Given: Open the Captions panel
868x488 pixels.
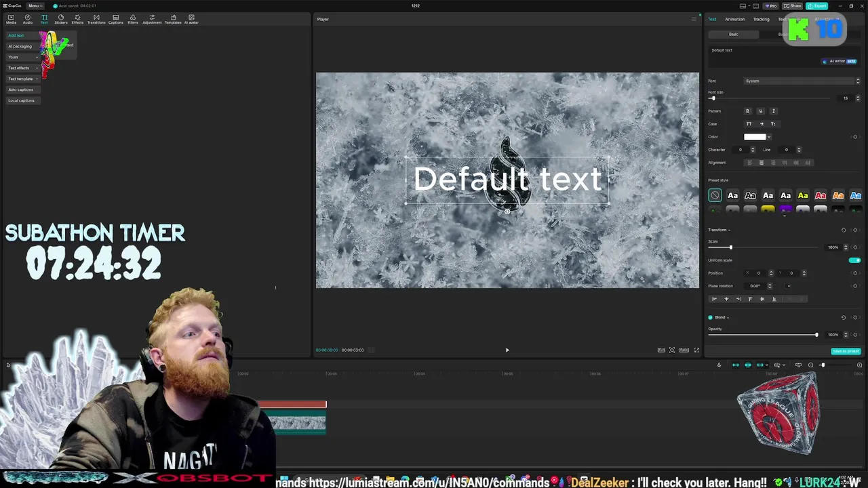Looking at the screenshot, I should [116, 19].
